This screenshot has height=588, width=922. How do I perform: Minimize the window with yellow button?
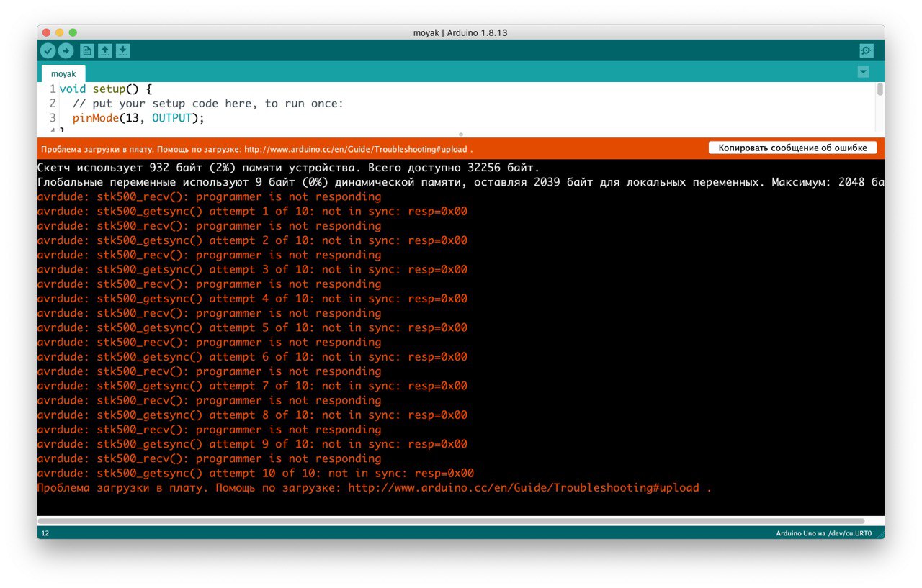(60, 32)
